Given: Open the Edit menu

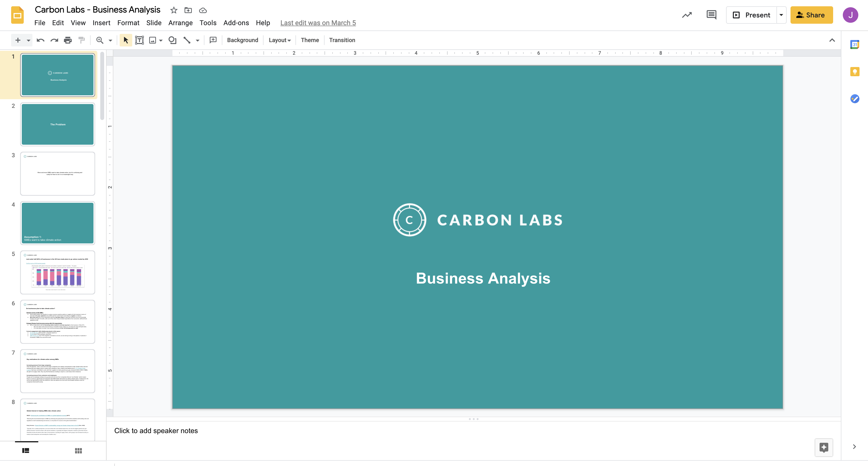Looking at the screenshot, I should pyautogui.click(x=58, y=23).
